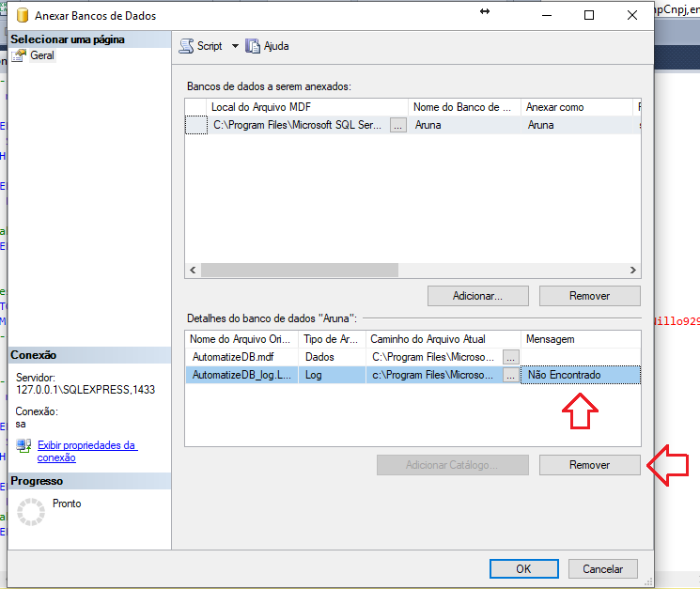Image resolution: width=700 pixels, height=589 pixels.
Task: Click the Ajuda toolbar label
Action: pyautogui.click(x=276, y=46)
